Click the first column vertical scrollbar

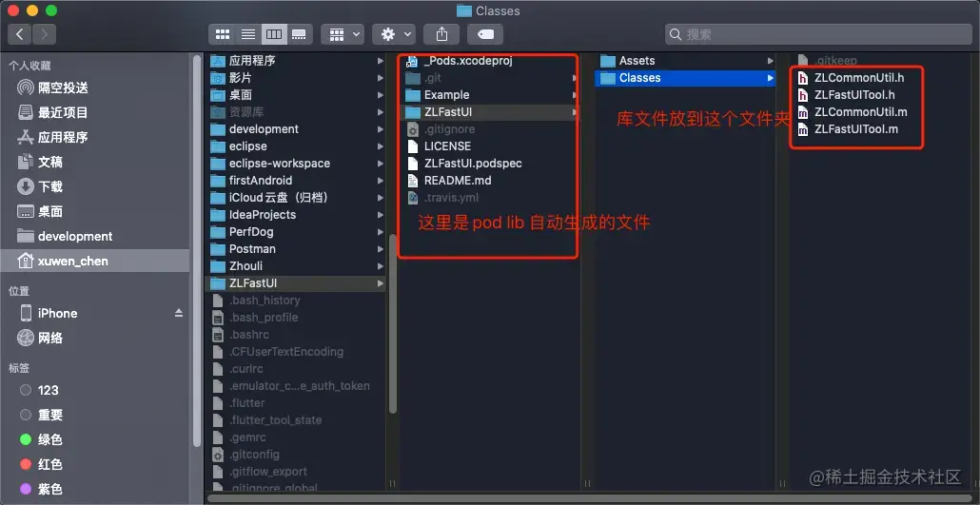pos(393,323)
